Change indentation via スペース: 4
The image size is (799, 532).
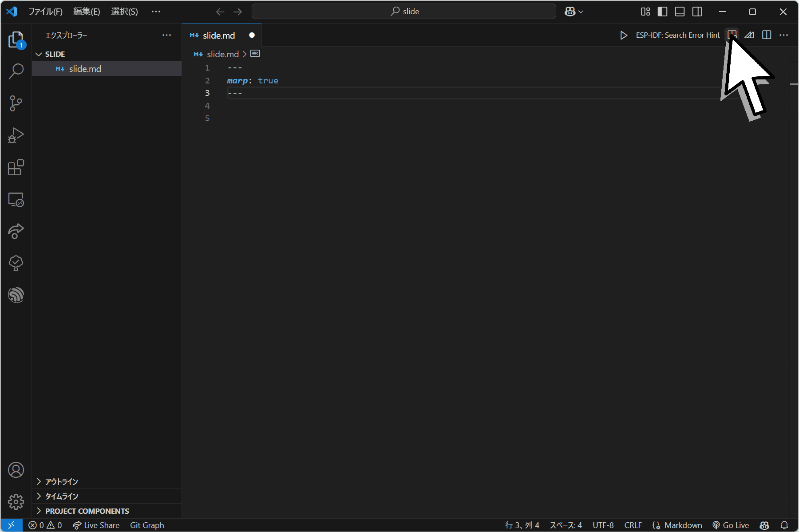(x=566, y=525)
